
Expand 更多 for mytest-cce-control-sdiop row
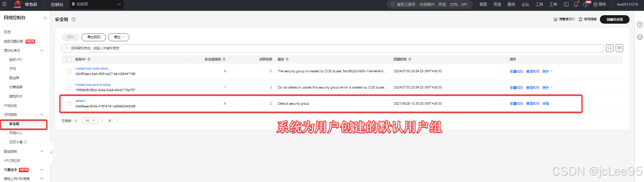[x=548, y=87]
